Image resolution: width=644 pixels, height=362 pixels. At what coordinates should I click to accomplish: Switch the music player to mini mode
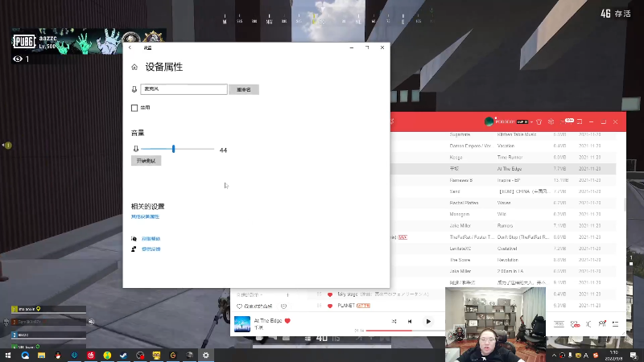pyautogui.click(x=580, y=122)
